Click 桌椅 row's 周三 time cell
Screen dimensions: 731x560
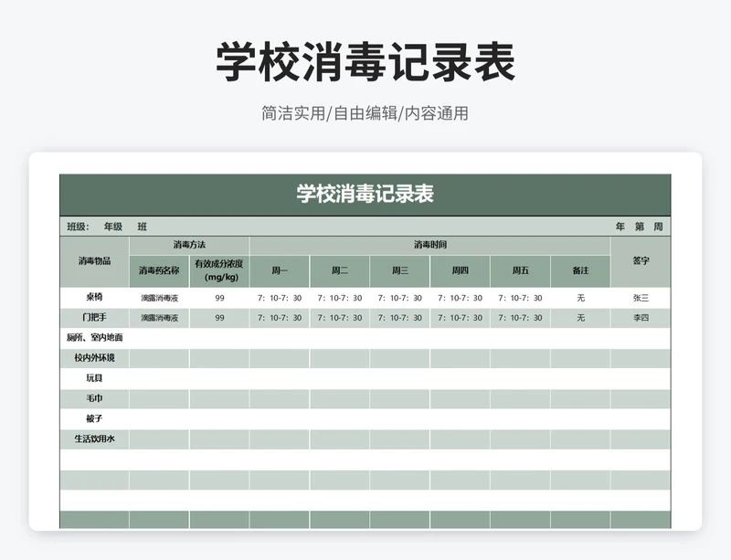(x=399, y=298)
